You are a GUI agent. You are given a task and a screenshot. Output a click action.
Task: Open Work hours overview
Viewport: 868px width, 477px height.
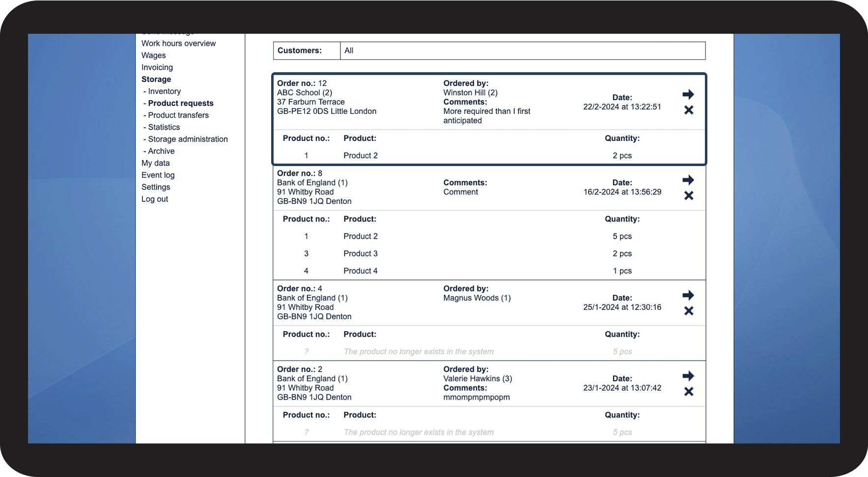pos(178,43)
